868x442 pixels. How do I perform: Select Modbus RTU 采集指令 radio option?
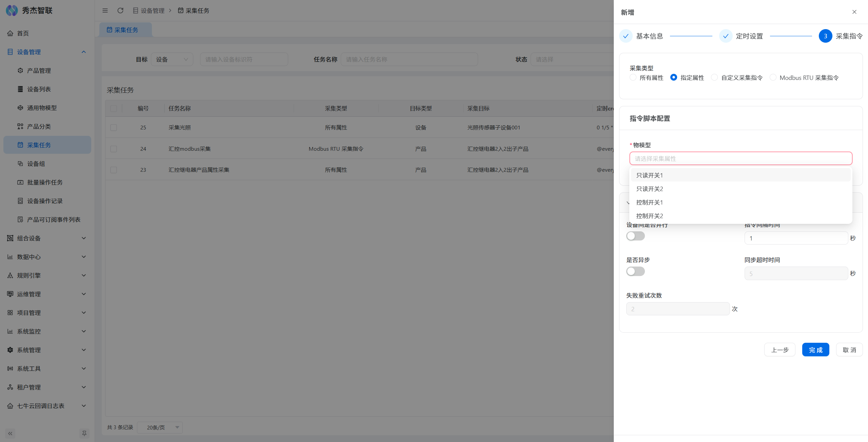(x=773, y=78)
